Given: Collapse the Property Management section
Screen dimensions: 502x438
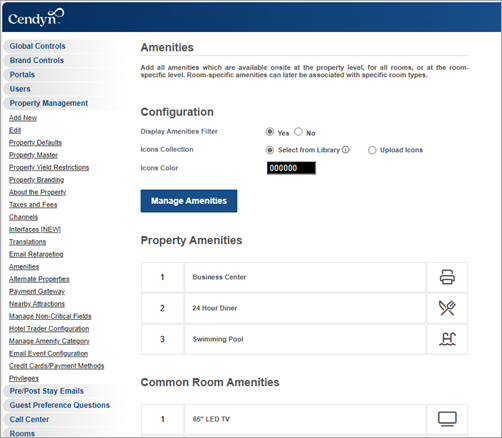Looking at the screenshot, I should [x=49, y=103].
